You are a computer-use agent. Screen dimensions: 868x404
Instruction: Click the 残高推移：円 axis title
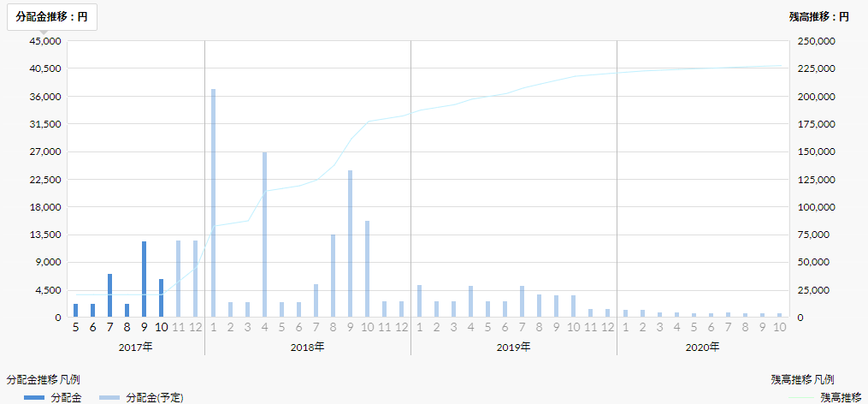point(818,17)
